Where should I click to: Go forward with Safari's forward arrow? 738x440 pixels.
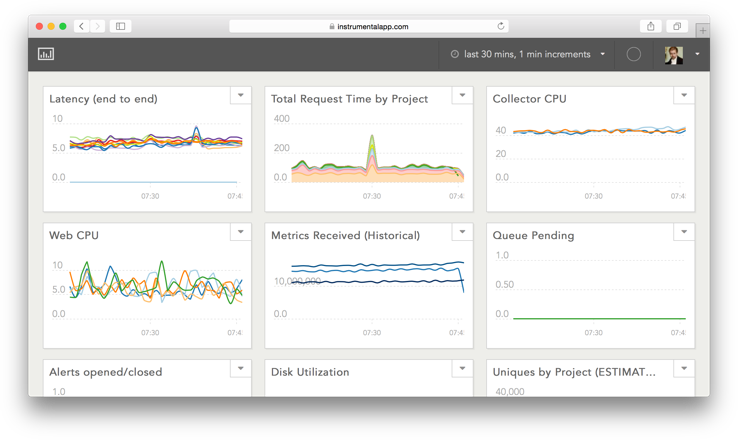point(97,26)
